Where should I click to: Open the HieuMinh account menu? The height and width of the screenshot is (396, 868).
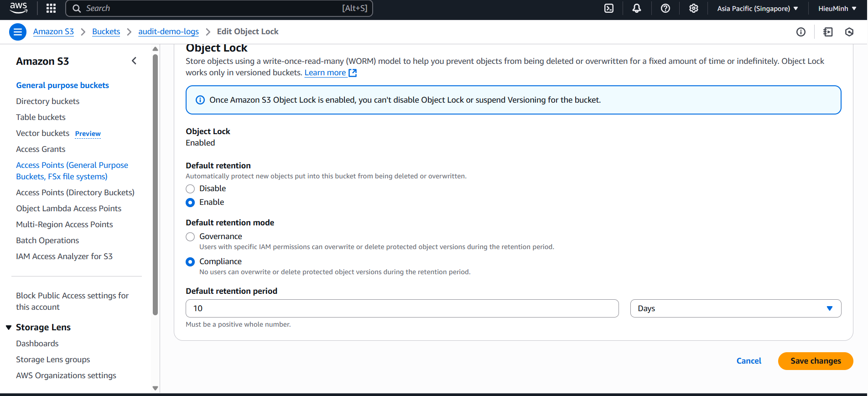coord(837,8)
